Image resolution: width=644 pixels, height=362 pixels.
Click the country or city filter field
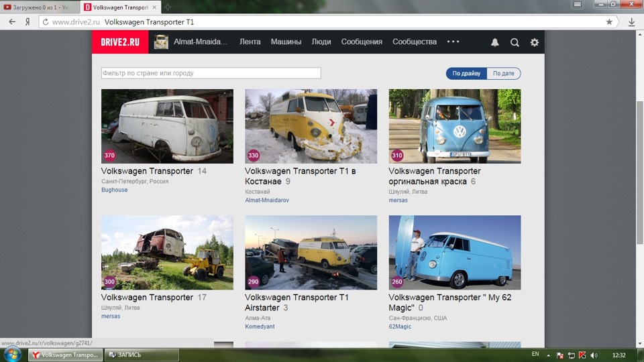tap(211, 73)
